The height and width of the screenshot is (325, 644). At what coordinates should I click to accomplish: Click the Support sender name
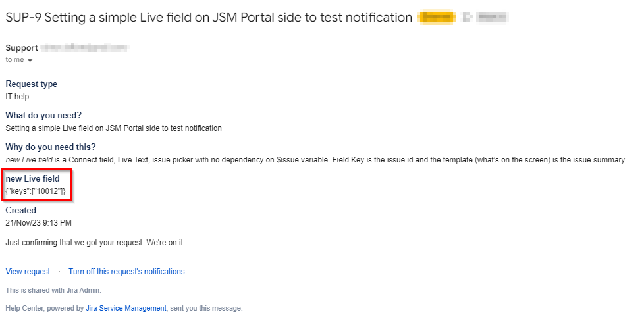click(21, 48)
